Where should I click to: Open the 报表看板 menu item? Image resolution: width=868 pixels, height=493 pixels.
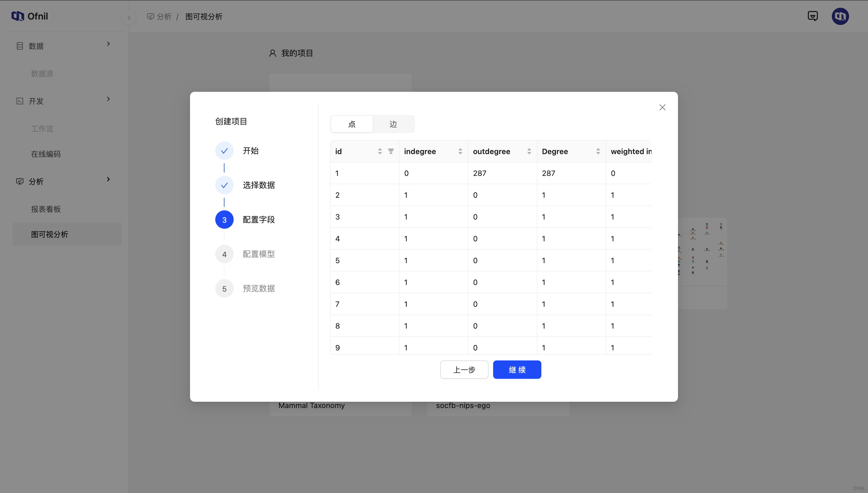point(46,209)
